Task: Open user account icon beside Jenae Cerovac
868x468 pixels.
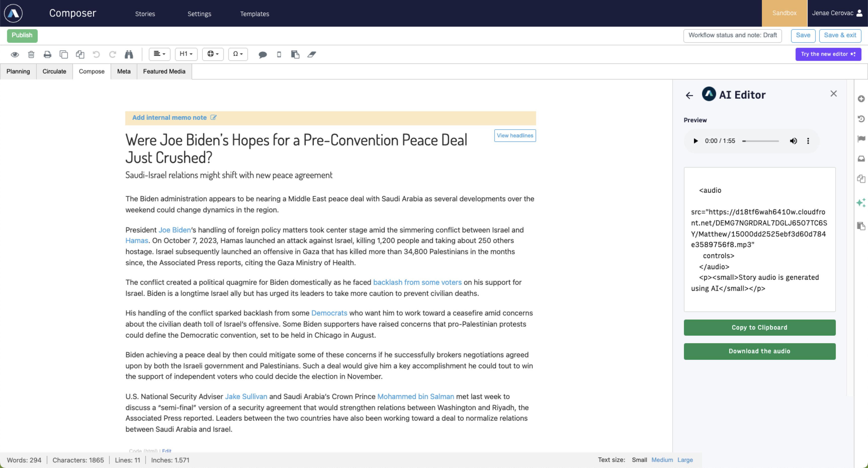Action: (859, 13)
